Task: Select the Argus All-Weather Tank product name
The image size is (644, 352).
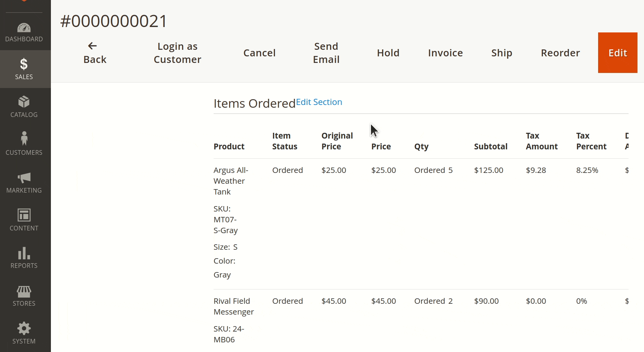Action: 230,181
